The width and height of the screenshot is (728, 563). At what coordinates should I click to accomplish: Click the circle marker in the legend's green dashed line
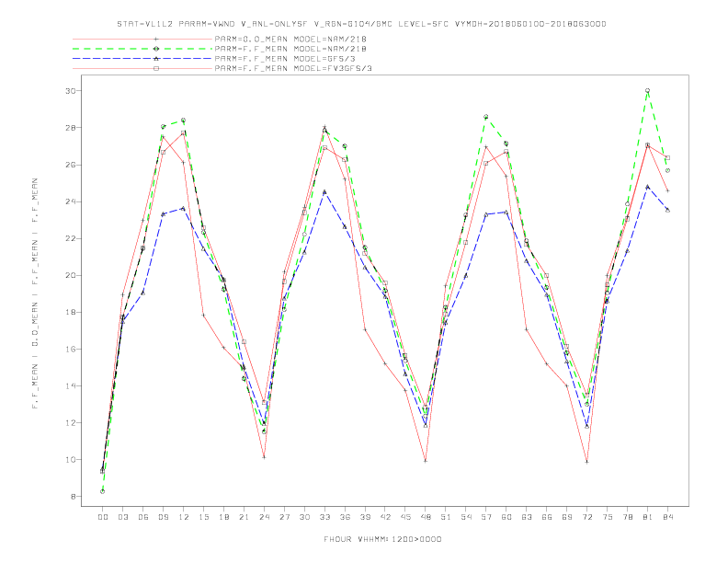pos(156,49)
